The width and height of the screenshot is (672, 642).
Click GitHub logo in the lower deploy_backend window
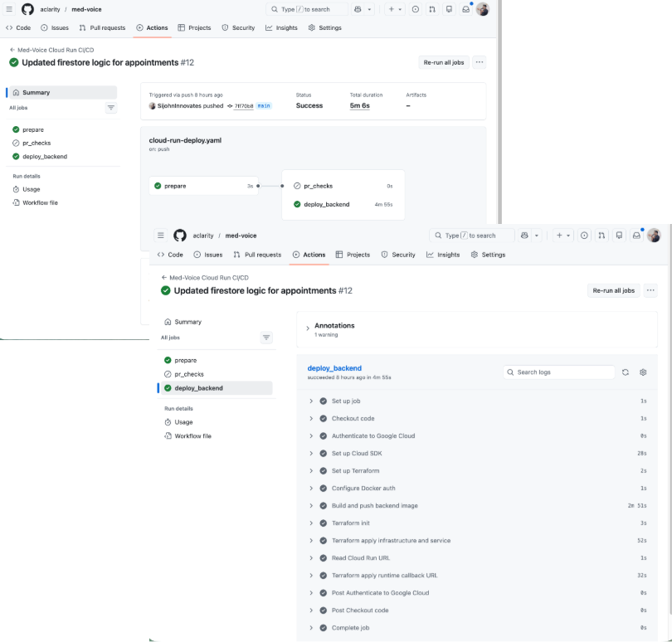tap(179, 236)
